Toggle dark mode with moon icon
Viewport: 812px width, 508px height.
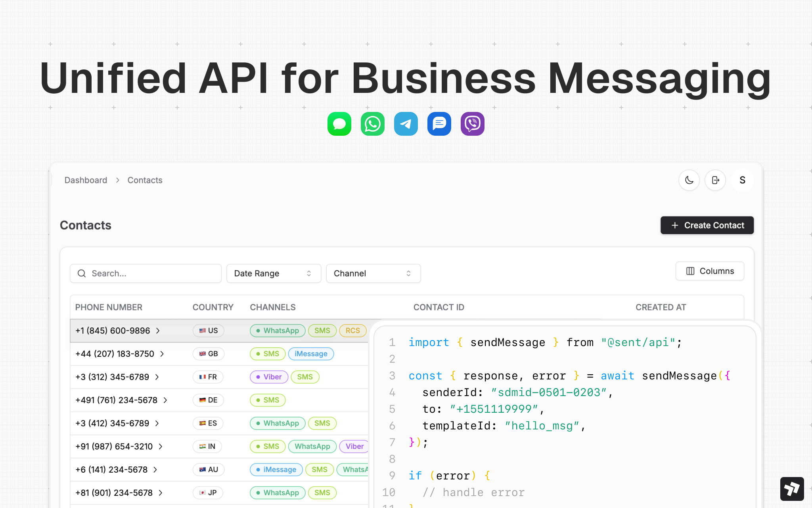(x=689, y=180)
